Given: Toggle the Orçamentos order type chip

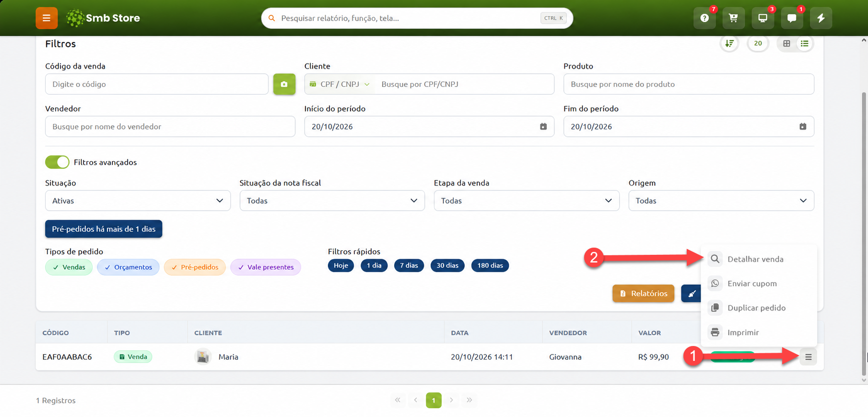Looking at the screenshot, I should click(128, 267).
